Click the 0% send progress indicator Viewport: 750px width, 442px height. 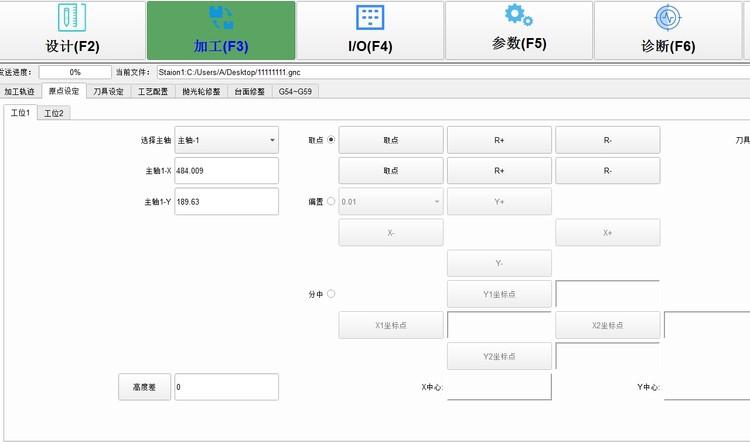point(75,72)
